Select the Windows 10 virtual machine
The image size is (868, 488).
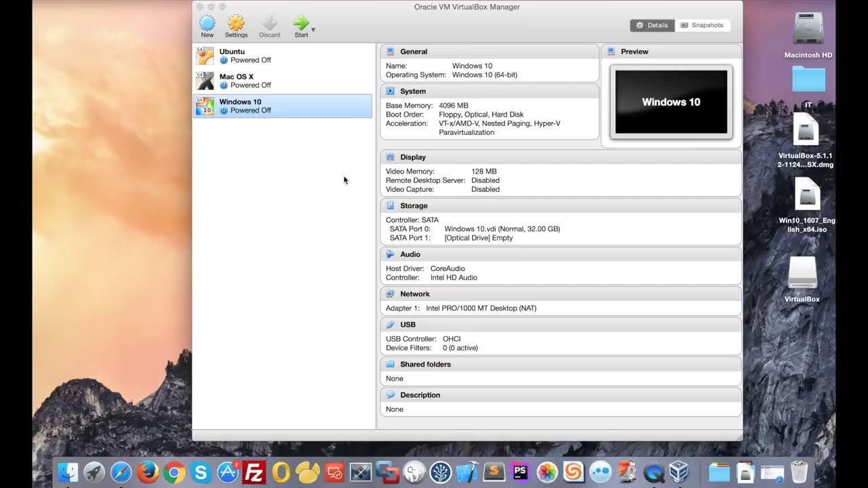282,106
